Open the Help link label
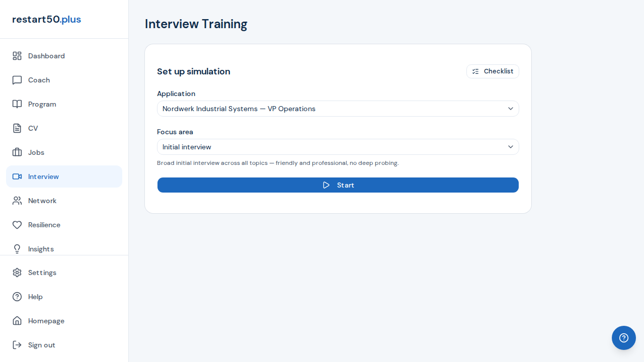The image size is (644, 362). pos(35,297)
